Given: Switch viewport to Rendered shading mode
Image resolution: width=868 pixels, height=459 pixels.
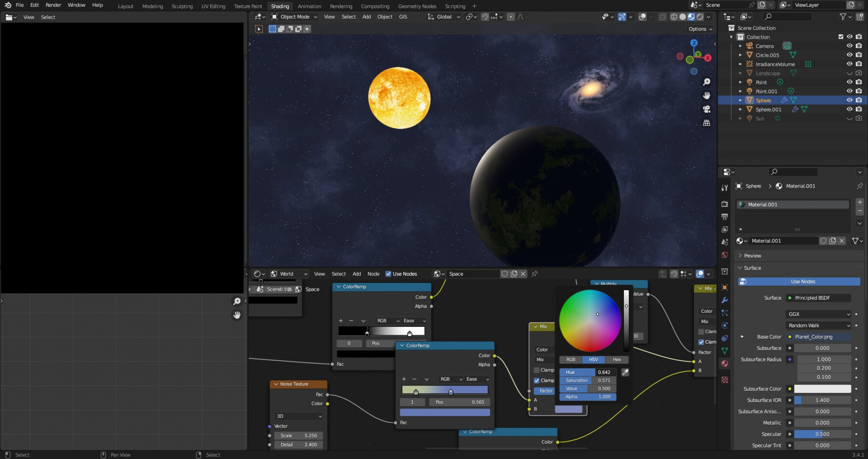Looking at the screenshot, I should tap(699, 16).
